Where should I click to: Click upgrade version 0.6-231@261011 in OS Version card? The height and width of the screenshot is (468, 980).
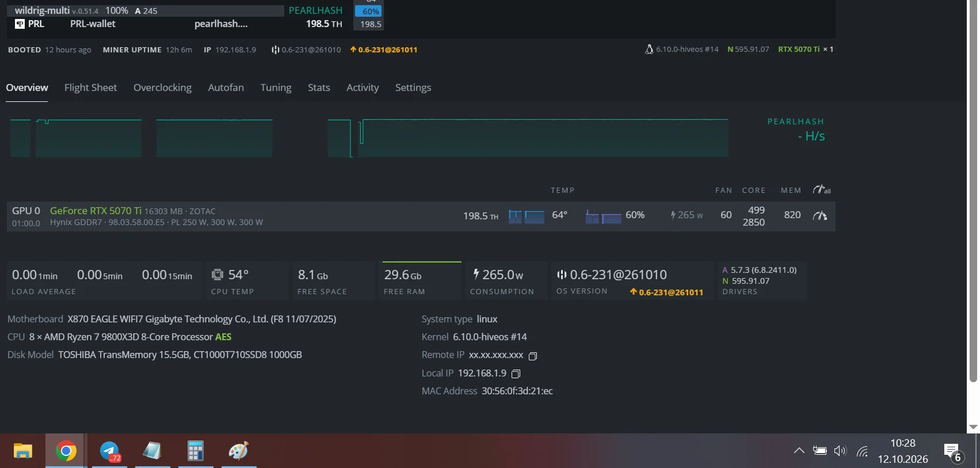666,292
